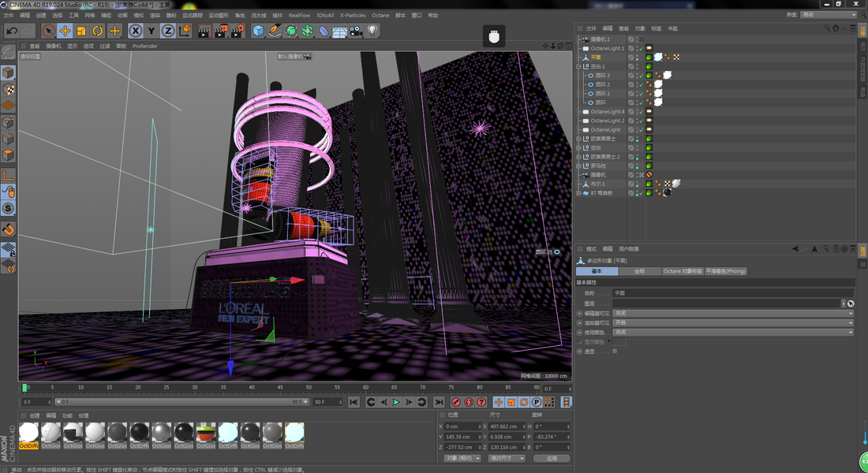Click the coordinate system cube icon

coord(185,31)
